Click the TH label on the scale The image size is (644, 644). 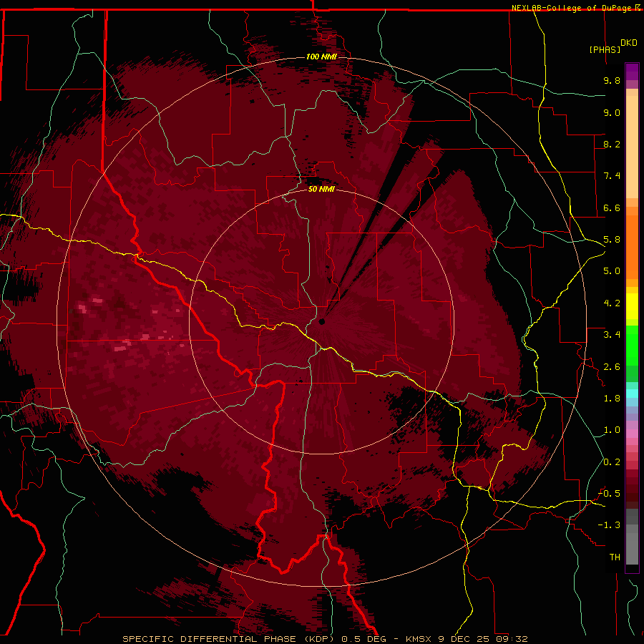[615, 557]
